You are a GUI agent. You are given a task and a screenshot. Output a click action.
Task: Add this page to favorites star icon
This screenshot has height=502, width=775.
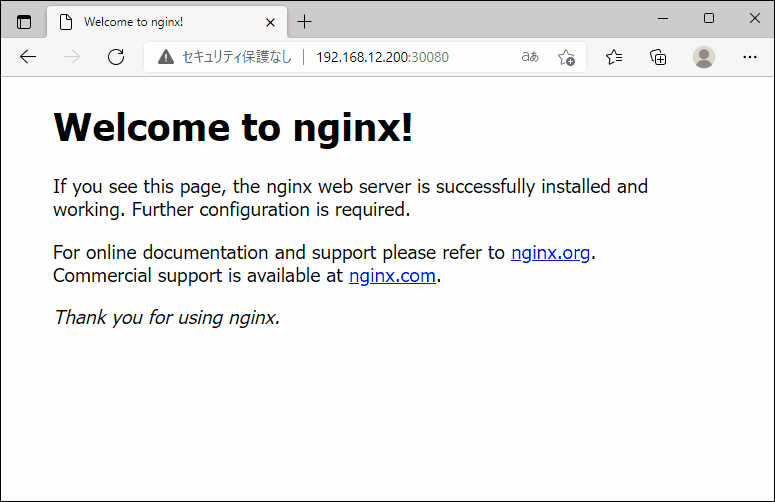click(x=566, y=57)
